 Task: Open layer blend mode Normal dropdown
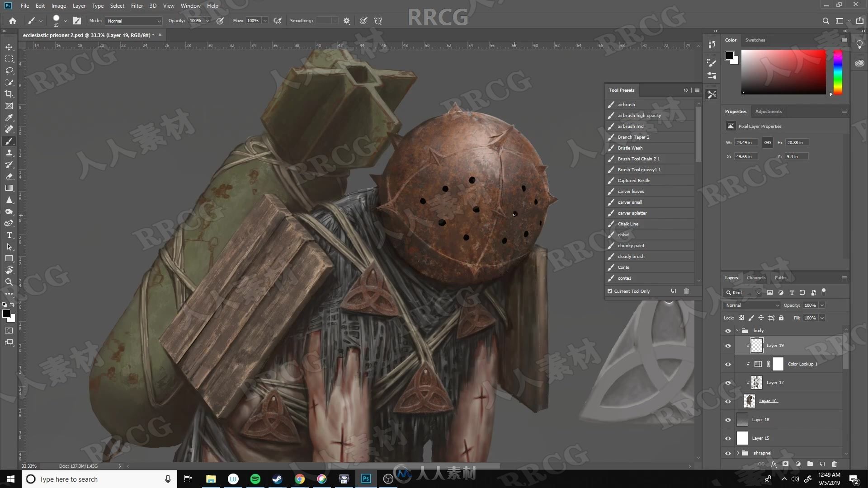(x=752, y=305)
